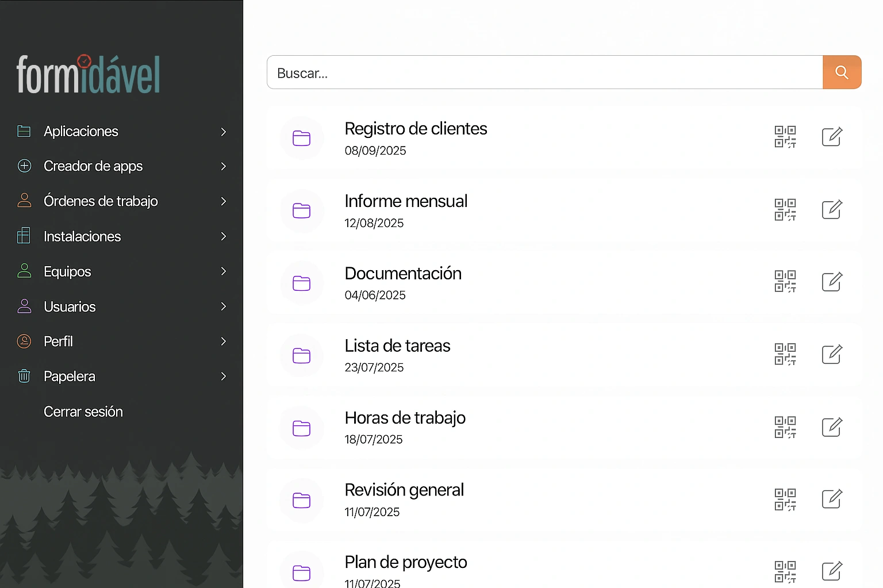This screenshot has width=883, height=588.
Task: Show QR code for Revisión general
Action: click(x=785, y=499)
